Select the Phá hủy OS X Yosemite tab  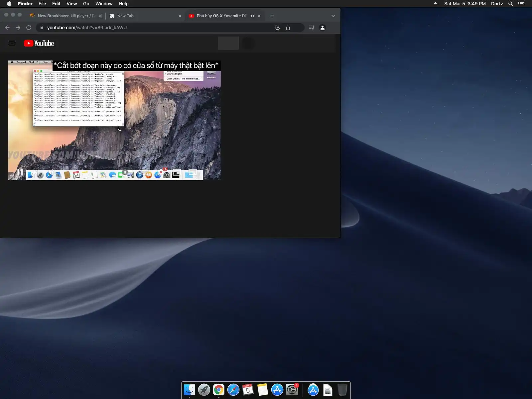pos(225,16)
